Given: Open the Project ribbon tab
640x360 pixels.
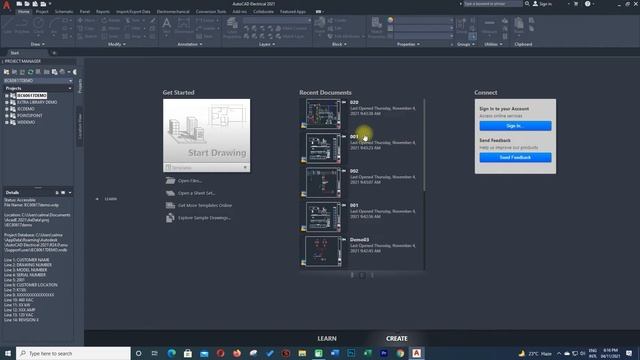Looking at the screenshot, I should (42, 11).
